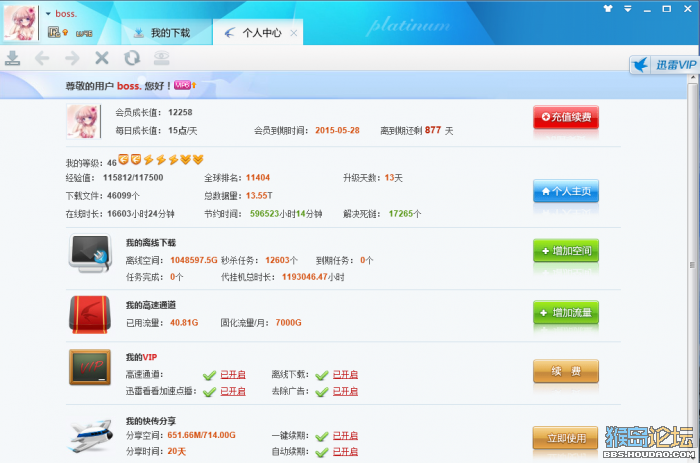Switch to the 我的下载 tab
Image resolution: width=700 pixels, height=463 pixels.
(x=165, y=33)
